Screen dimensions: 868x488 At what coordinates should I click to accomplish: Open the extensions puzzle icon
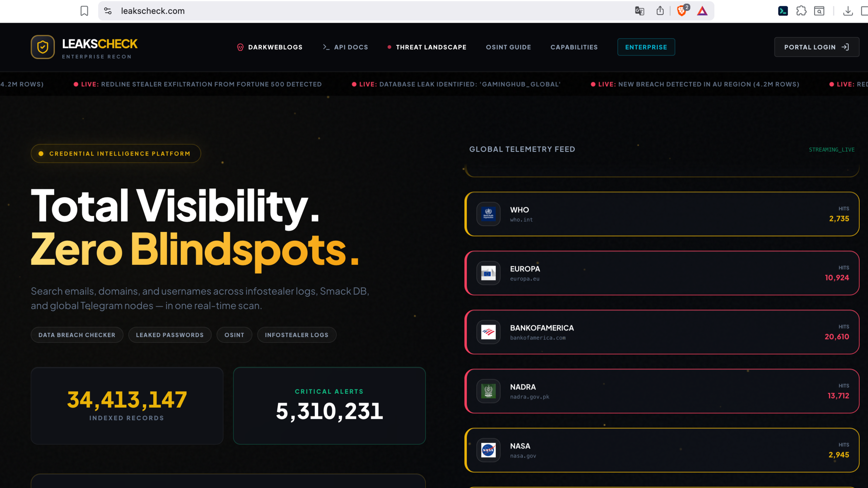tap(801, 11)
